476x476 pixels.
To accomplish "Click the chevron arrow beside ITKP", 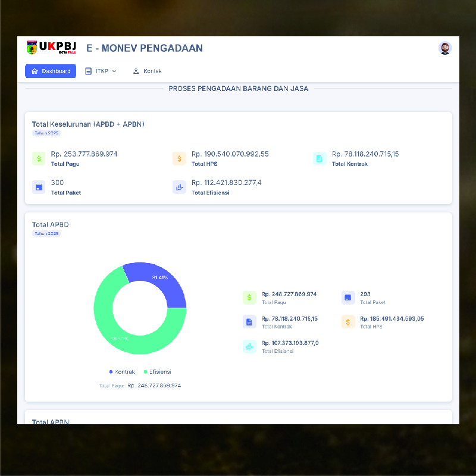I will click(x=114, y=71).
